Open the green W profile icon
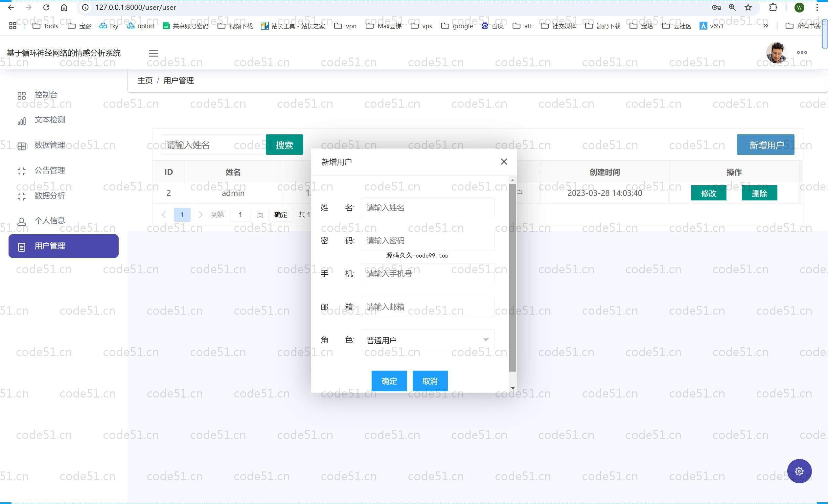This screenshot has height=504, width=828. point(799,7)
